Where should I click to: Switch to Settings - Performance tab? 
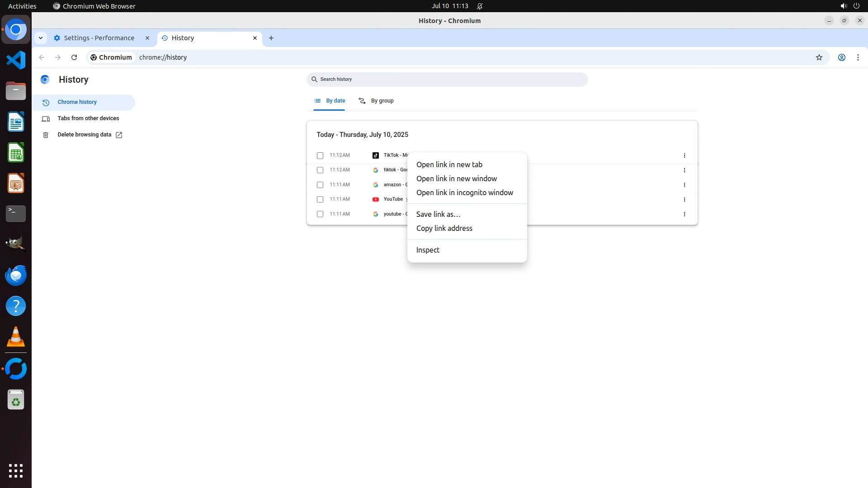[99, 38]
